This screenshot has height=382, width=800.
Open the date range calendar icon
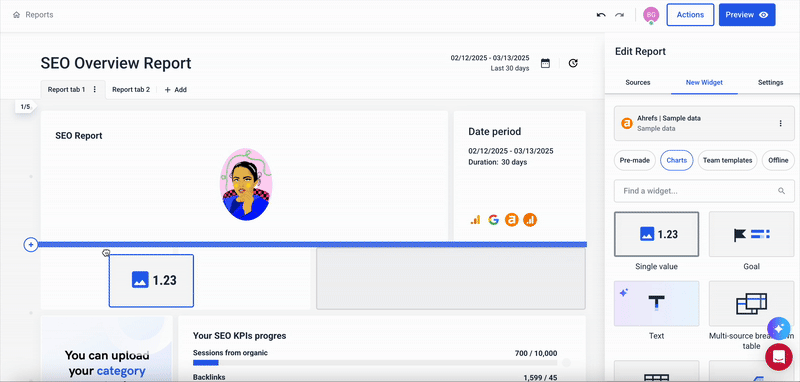pyautogui.click(x=545, y=63)
